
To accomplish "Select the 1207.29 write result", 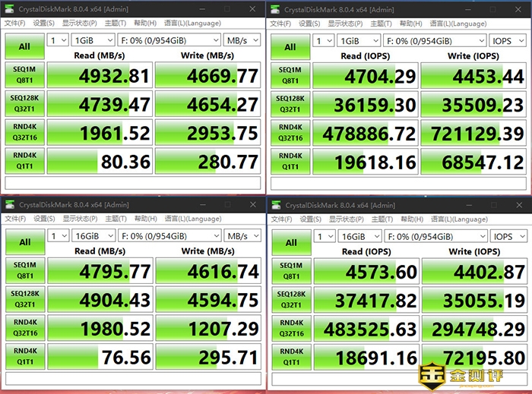I will 209,328.
